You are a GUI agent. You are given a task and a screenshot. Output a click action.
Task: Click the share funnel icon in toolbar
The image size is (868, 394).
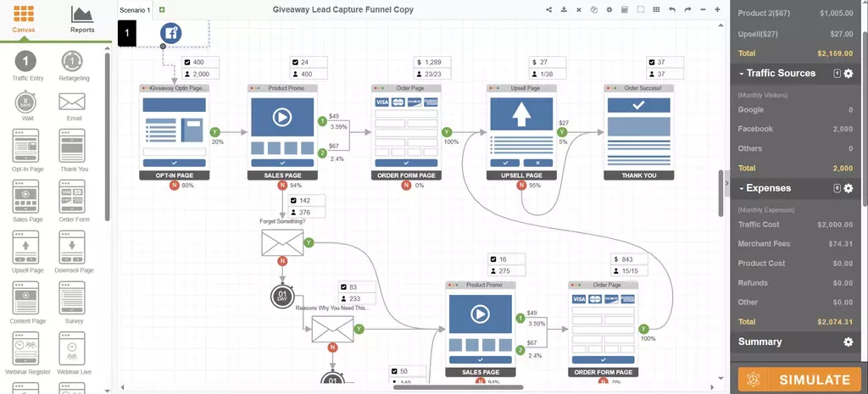[548, 9]
